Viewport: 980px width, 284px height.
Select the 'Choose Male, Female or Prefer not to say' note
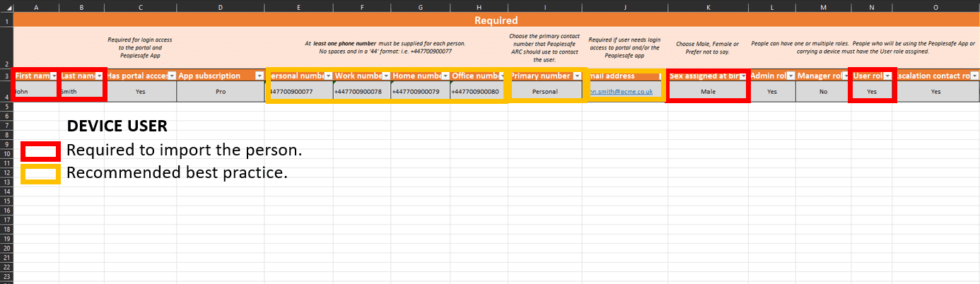click(708, 47)
